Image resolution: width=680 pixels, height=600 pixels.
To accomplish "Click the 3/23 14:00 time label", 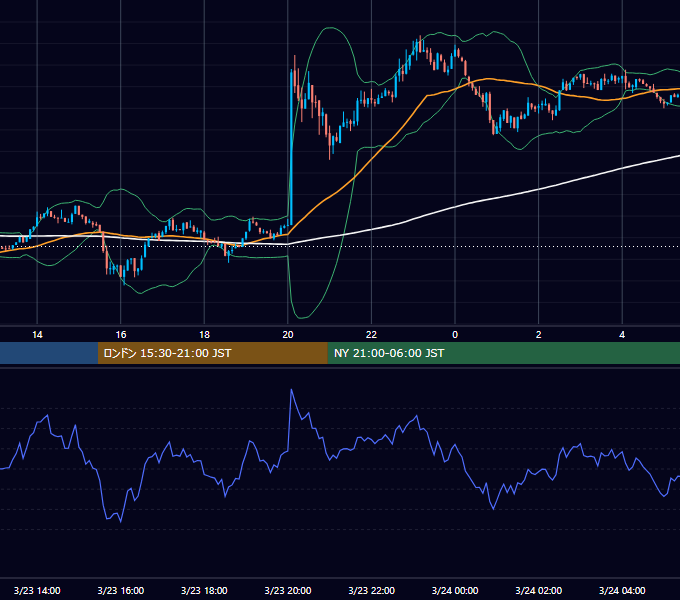I will pos(37,590).
